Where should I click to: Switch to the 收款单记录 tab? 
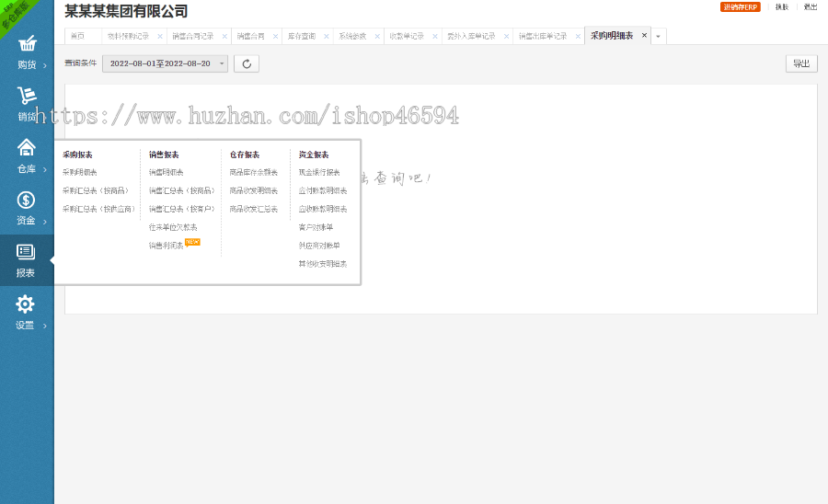pyautogui.click(x=407, y=37)
